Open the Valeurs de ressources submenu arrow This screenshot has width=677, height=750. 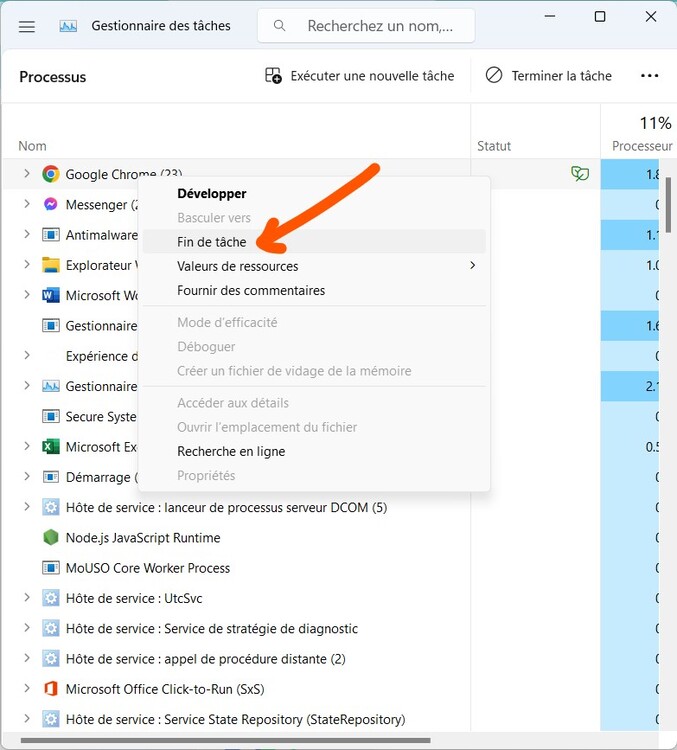tap(473, 265)
